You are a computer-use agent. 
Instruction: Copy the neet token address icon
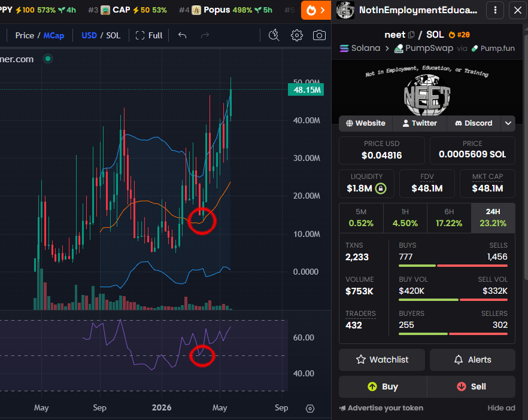pos(411,35)
